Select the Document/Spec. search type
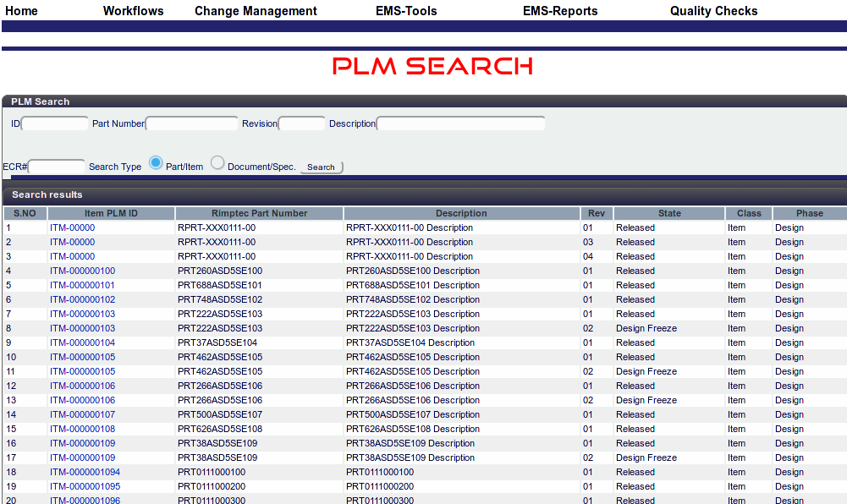The height and width of the screenshot is (504, 847). [x=217, y=162]
